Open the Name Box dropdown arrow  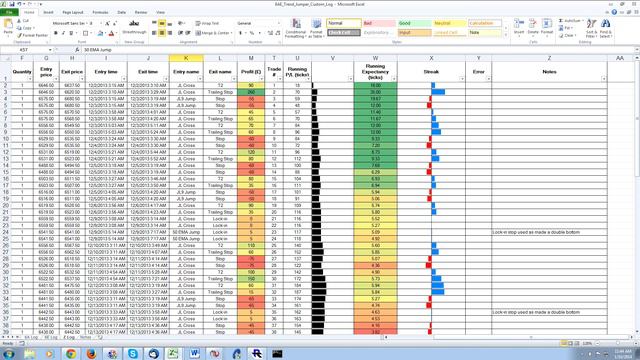[x=50, y=50]
